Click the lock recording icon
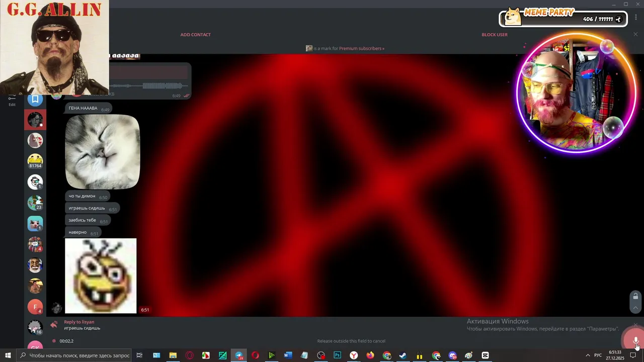This screenshot has width=644, height=362. tap(635, 296)
